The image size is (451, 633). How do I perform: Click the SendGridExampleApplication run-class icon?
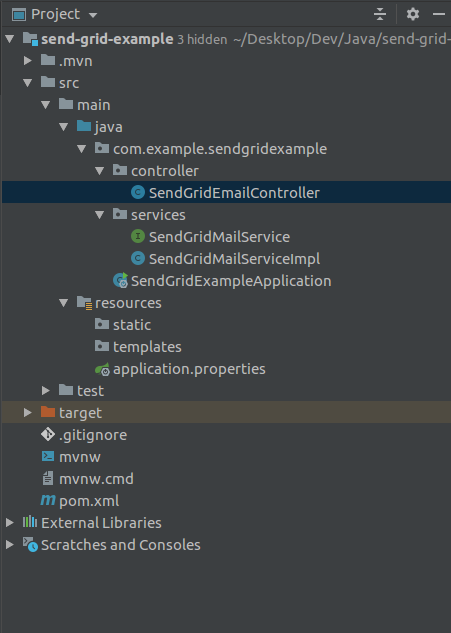coord(120,281)
